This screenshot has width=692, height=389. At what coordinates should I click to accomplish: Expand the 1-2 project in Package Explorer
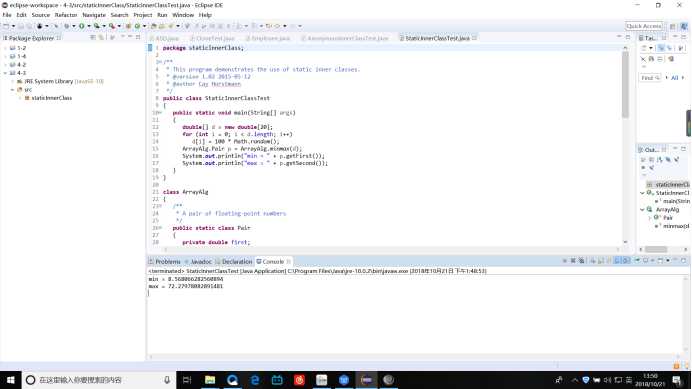coord(5,48)
